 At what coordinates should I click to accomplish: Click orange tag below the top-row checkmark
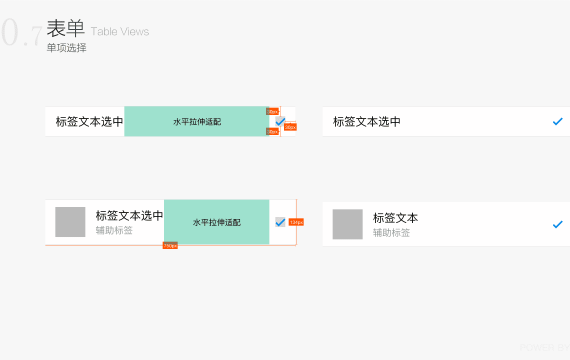272,131
